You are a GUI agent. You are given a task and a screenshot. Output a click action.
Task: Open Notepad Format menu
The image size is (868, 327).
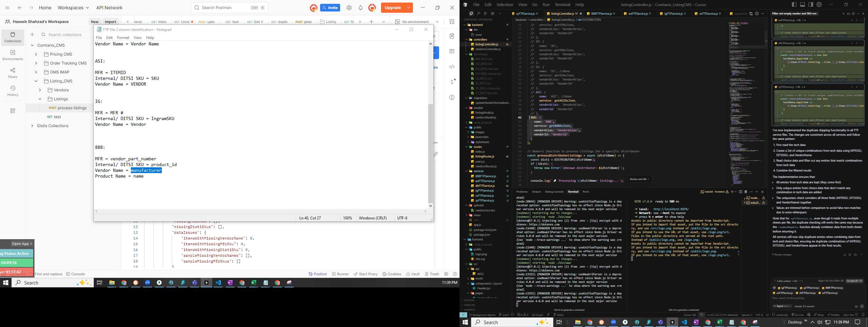[123, 37]
